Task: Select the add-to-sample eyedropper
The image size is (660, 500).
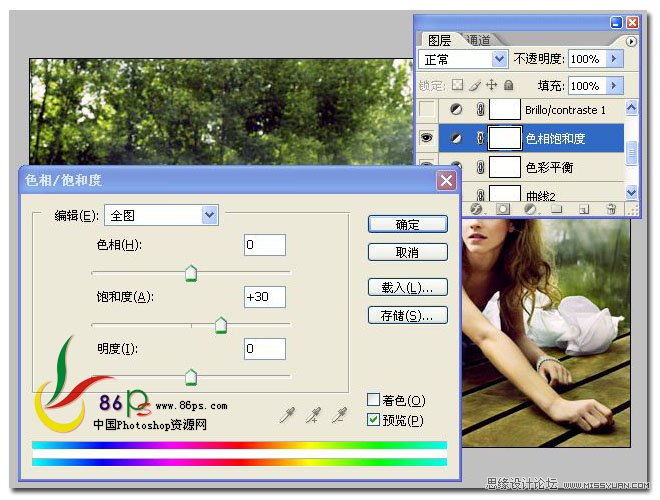Action: point(314,415)
